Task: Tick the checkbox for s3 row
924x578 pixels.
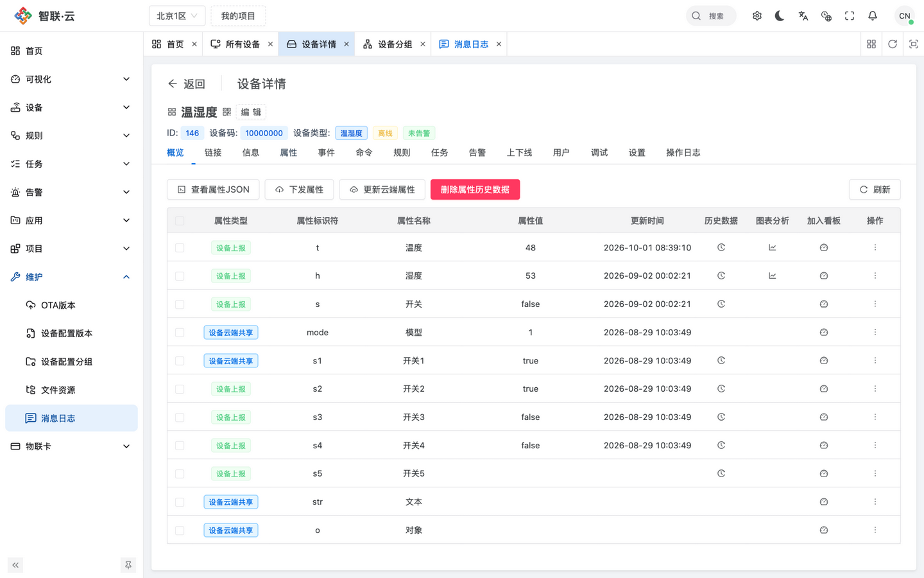Action: 180,417
